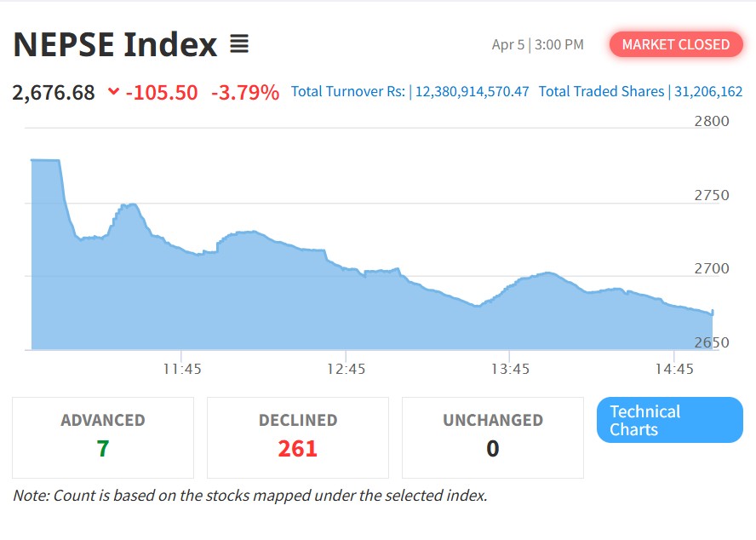Image resolution: width=756 pixels, height=540 pixels.
Task: Click the 12:45 time axis label
Action: (x=346, y=369)
